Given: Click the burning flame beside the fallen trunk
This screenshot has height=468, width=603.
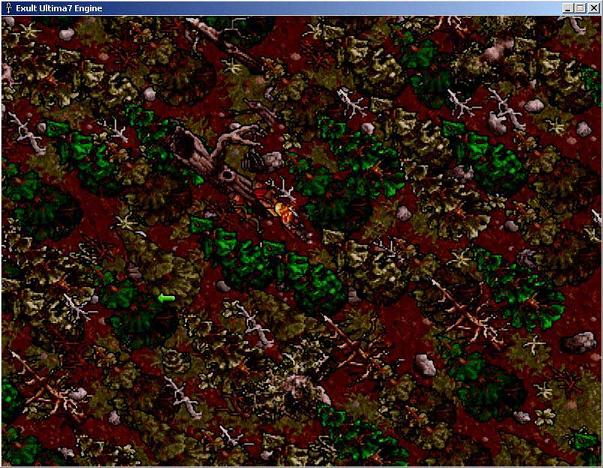Looking at the screenshot, I should click(x=284, y=213).
